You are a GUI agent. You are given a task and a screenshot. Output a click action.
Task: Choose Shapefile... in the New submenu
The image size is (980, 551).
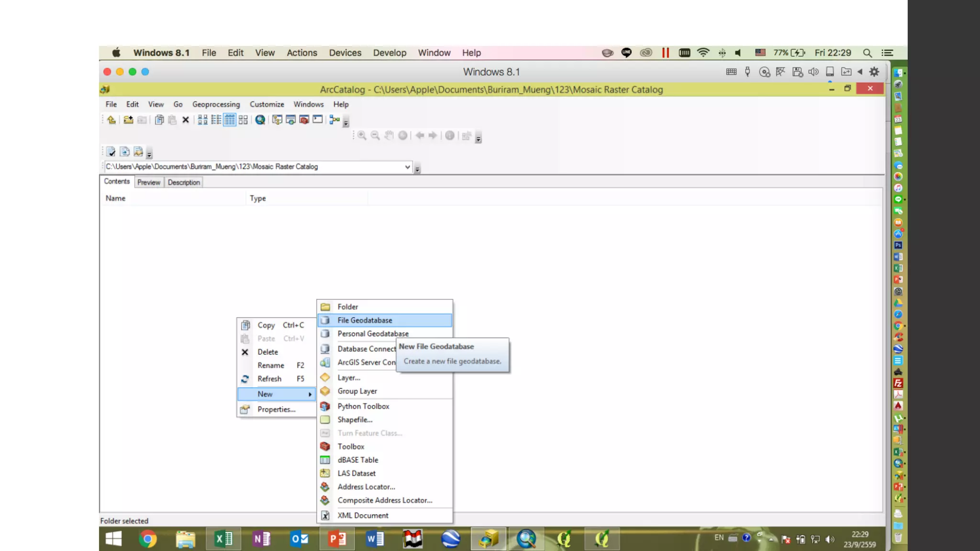click(x=355, y=420)
